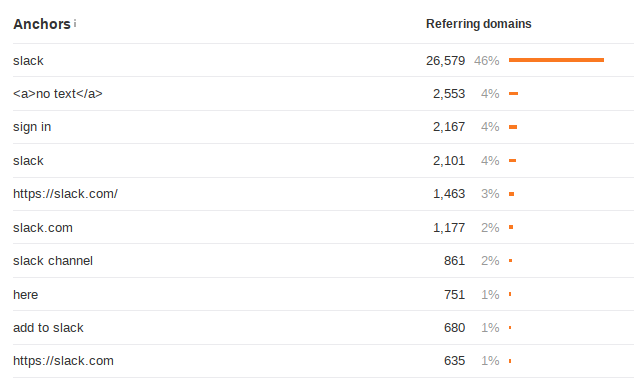Click the 2,167 domains number
640x380 pixels.
(449, 127)
